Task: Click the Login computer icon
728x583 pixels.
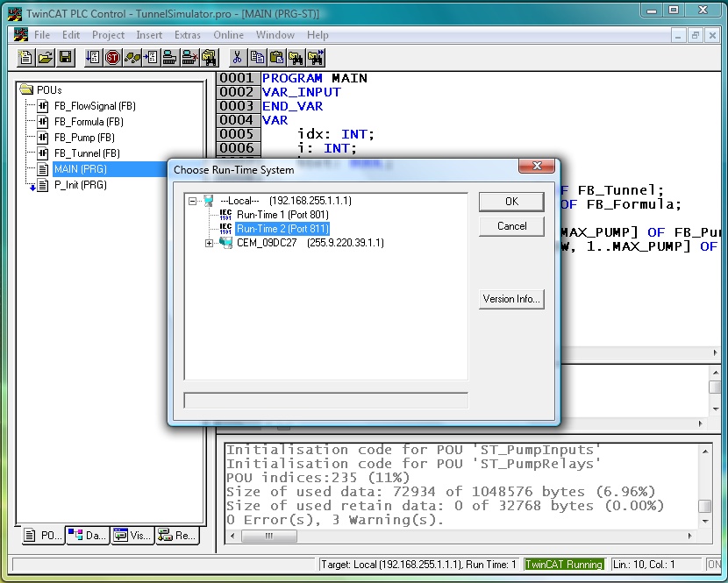Action: click(170, 58)
